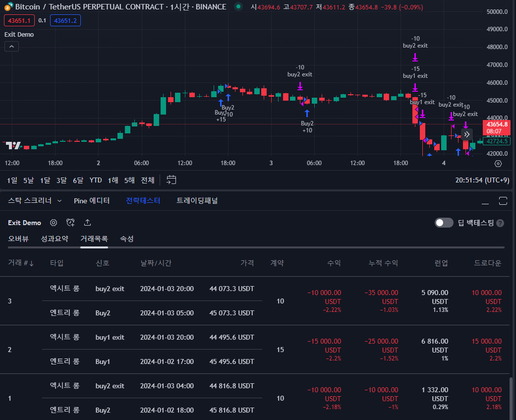The width and height of the screenshot is (516, 420).
Task: Set chart range to 1 month
Action: tap(45, 180)
